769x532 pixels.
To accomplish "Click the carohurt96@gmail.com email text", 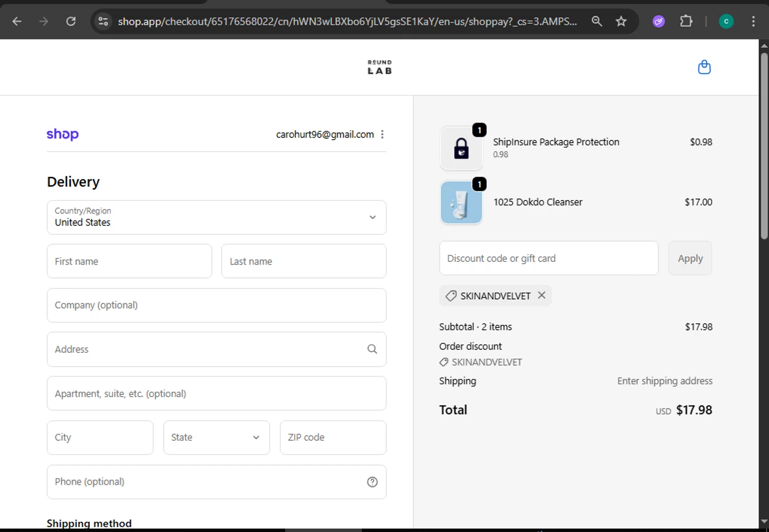I will (x=325, y=134).
